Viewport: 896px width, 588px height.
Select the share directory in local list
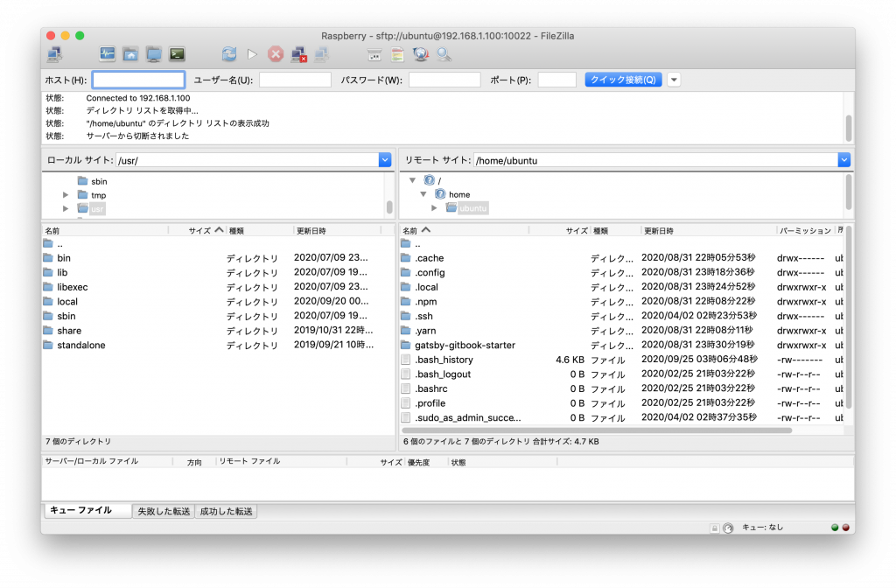point(218,330)
